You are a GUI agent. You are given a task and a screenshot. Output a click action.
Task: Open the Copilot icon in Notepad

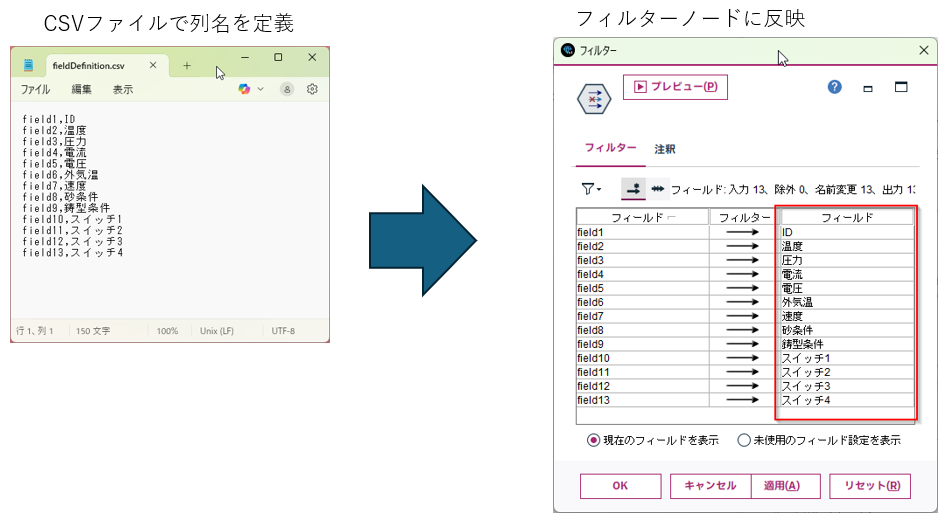pos(244,89)
